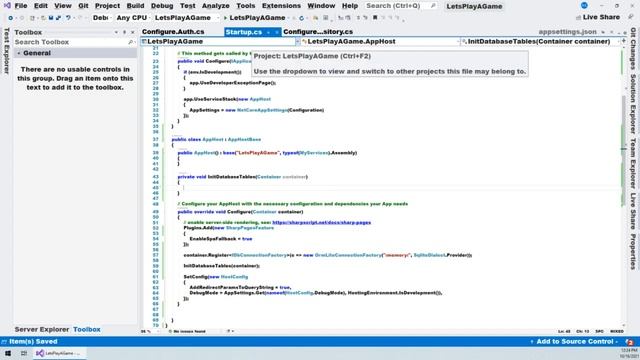Click the Task View taskbar icon
This screenshot has width=640, height=360.
(x=24, y=353)
